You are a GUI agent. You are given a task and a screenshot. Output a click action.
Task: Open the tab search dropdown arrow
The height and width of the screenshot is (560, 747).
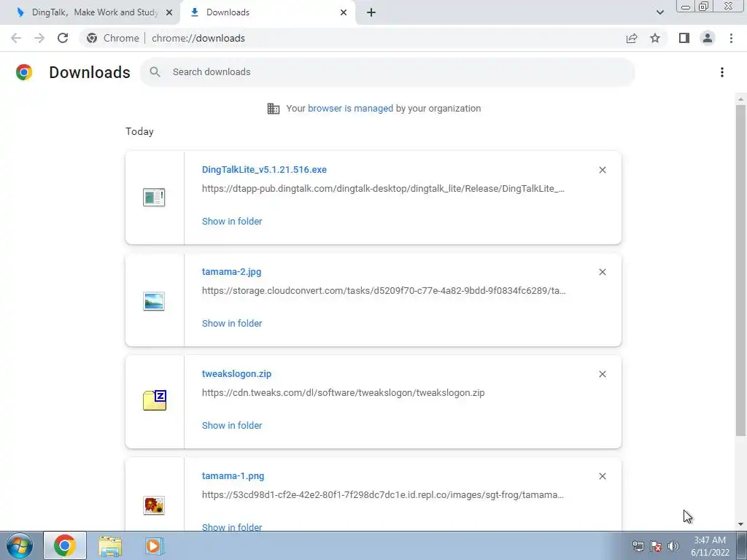pos(659,12)
